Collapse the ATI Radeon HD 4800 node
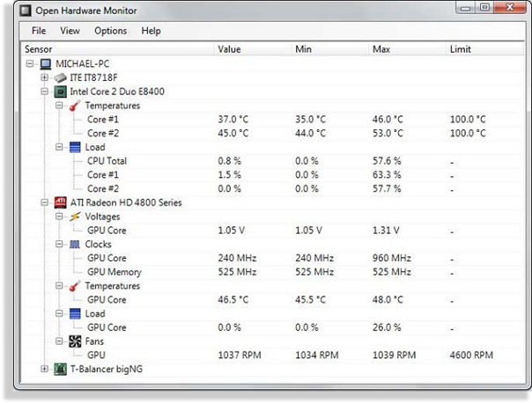532x403 pixels. pos(44,202)
